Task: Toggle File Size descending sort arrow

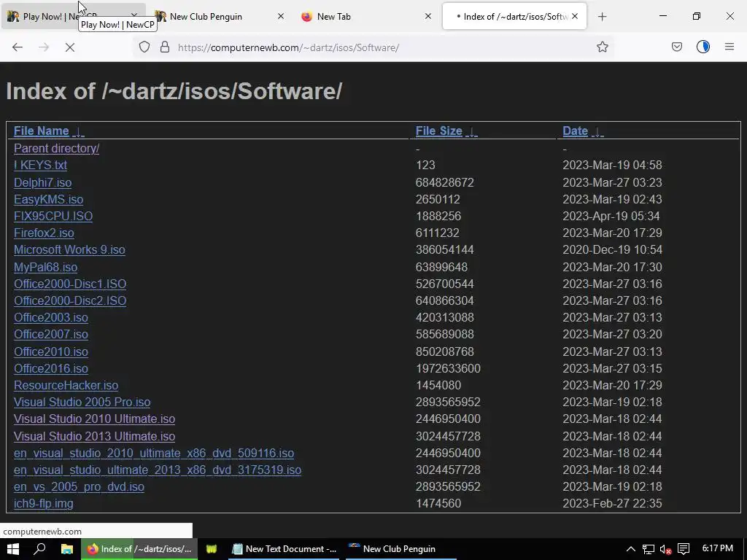Action: (471, 132)
